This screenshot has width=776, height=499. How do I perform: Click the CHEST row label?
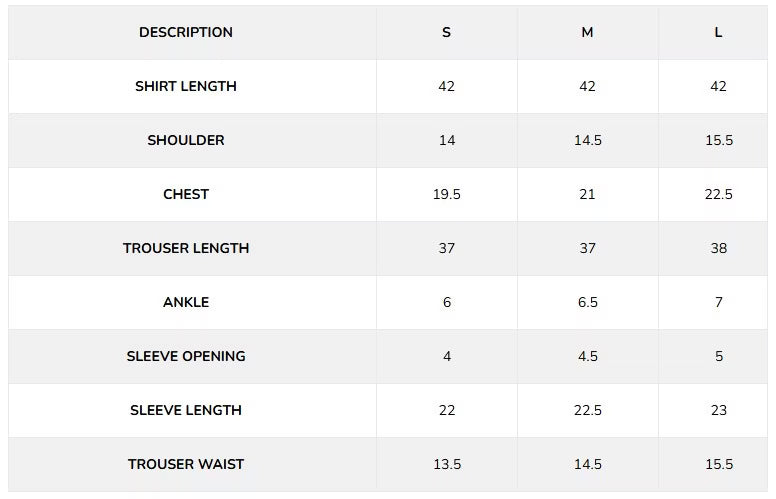pyautogui.click(x=186, y=194)
